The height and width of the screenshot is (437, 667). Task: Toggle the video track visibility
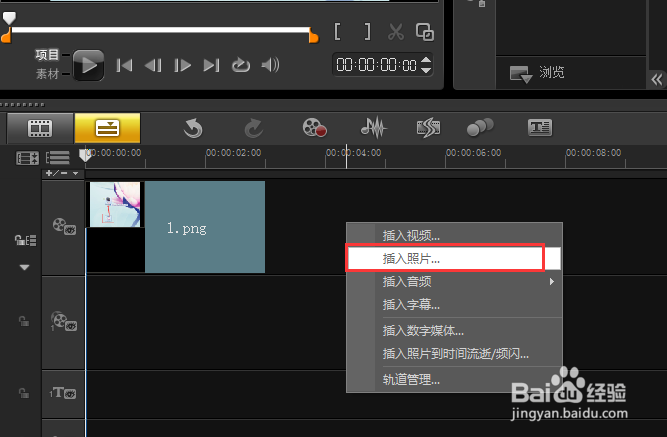click(x=64, y=226)
